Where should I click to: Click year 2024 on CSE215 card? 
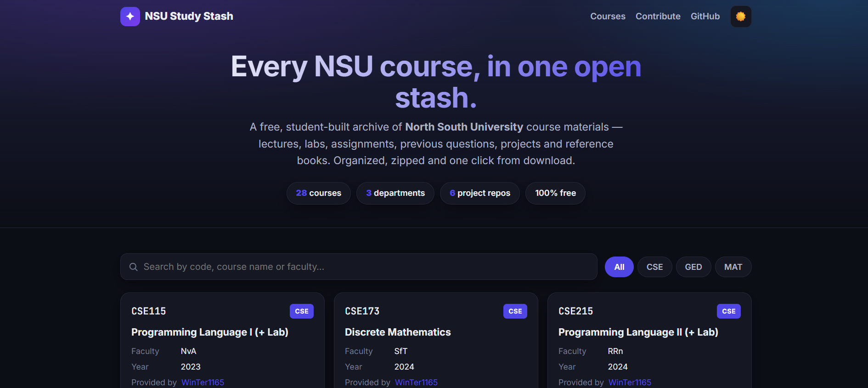coord(618,367)
